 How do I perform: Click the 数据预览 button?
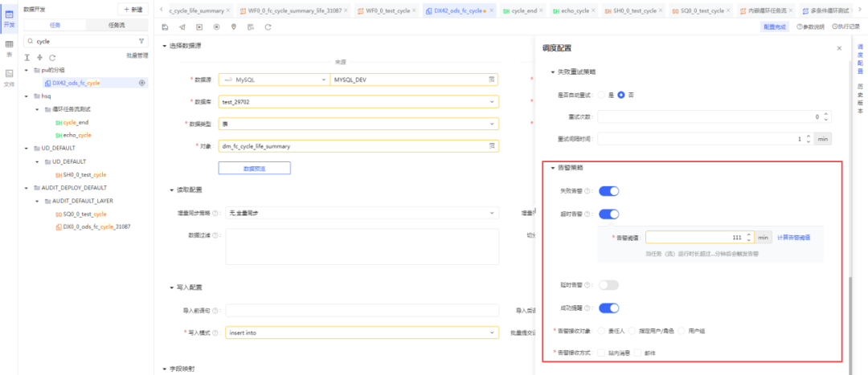coord(254,168)
